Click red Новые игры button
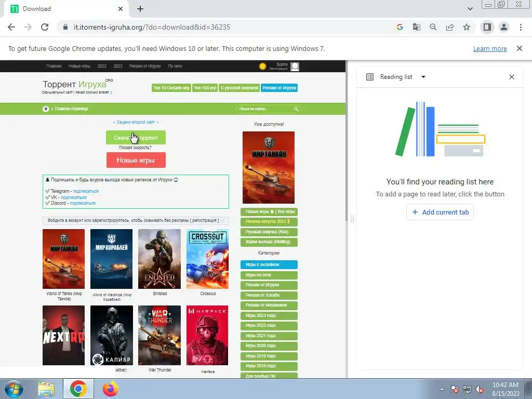 (136, 160)
